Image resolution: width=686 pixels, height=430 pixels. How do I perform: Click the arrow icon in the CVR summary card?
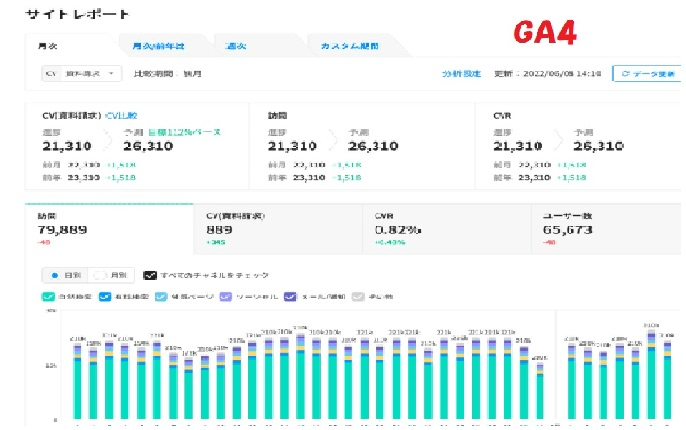coord(559,140)
